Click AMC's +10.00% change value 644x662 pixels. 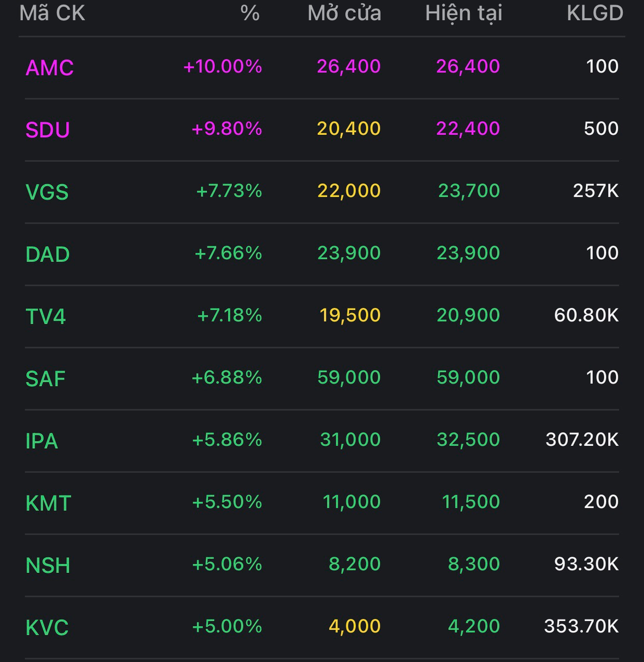point(222,67)
